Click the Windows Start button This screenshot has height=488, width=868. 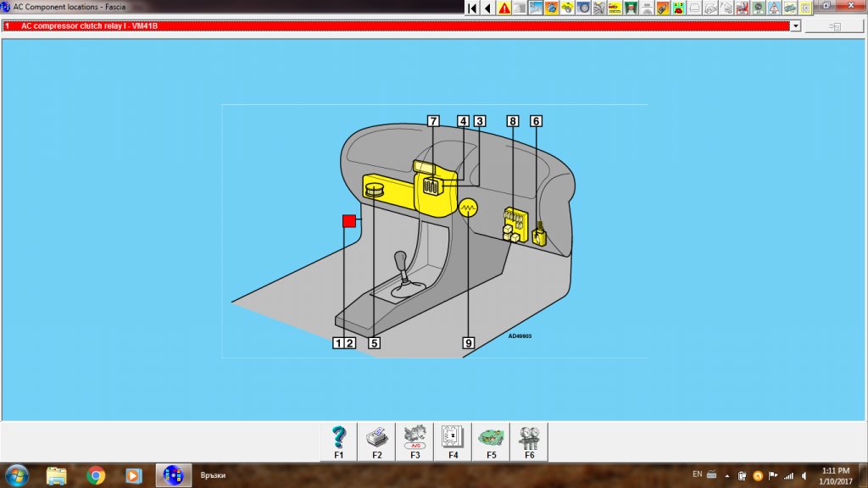pos(17,474)
